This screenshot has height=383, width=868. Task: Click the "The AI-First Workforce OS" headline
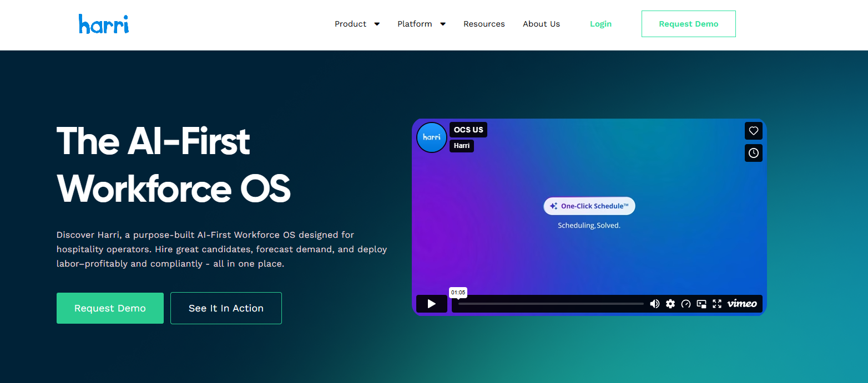174,165
